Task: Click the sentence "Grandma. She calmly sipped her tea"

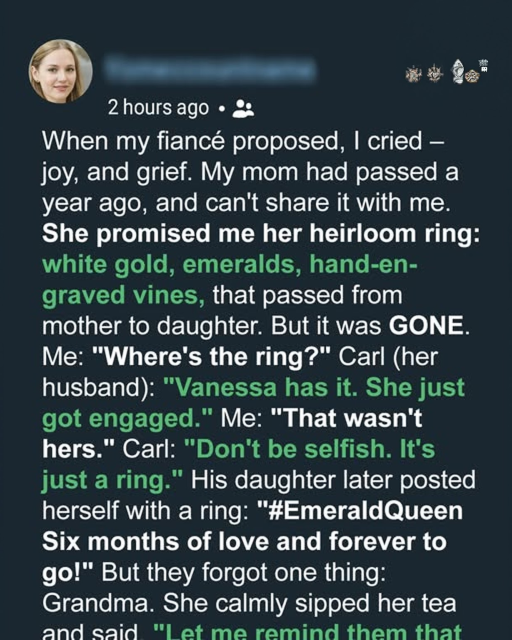Action: [x=249, y=603]
